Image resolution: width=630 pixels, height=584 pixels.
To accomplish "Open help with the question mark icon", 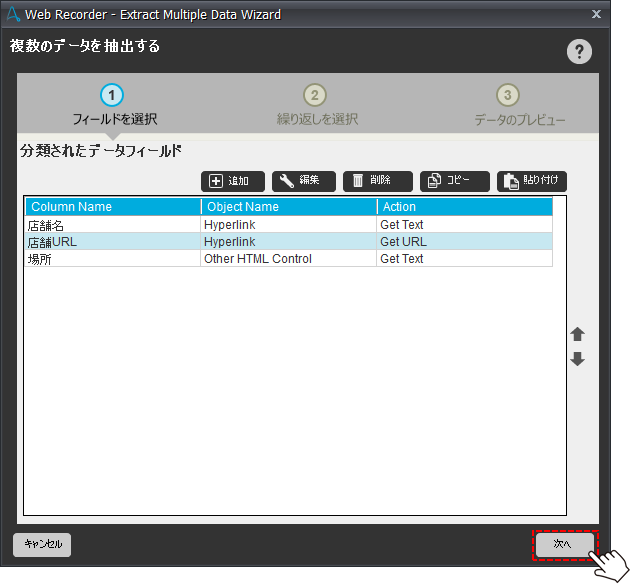I will click(579, 51).
